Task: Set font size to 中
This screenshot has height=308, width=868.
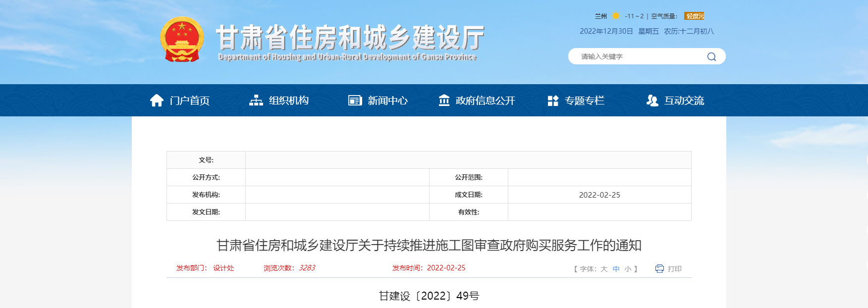Action: click(x=616, y=269)
